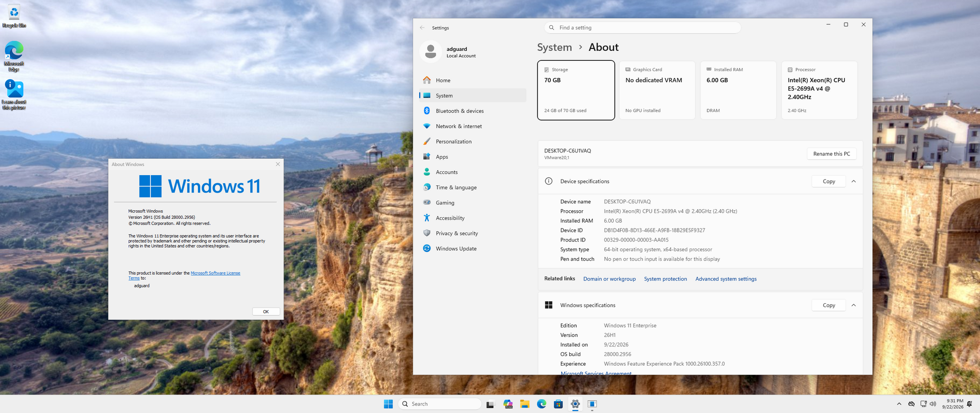The width and height of the screenshot is (980, 413).
Task: Open Network & internet icon in sidebar
Action: point(427,126)
